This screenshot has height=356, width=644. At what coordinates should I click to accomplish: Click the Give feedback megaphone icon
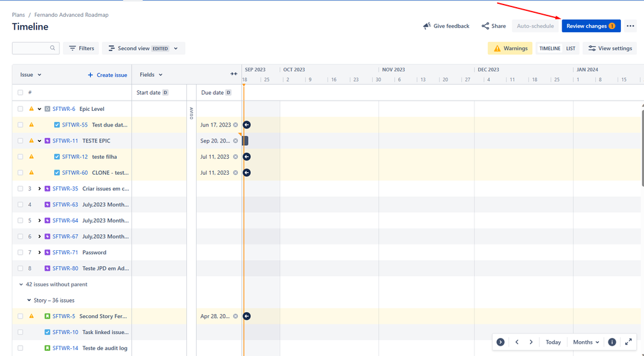click(x=427, y=26)
